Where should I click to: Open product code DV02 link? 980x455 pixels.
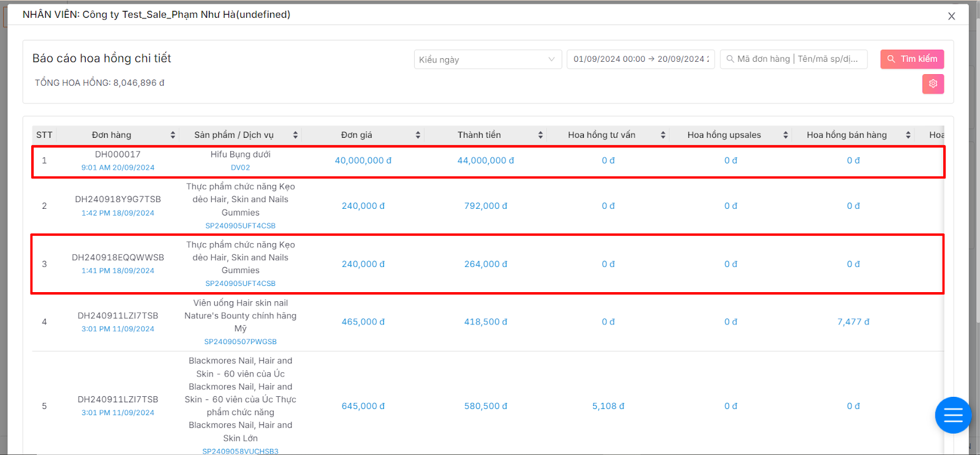[240, 168]
